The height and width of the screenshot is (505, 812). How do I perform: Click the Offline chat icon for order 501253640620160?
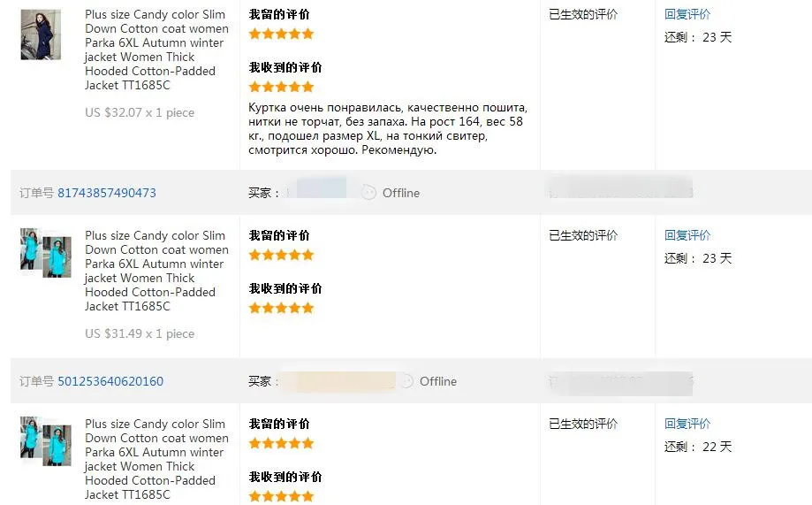407,381
